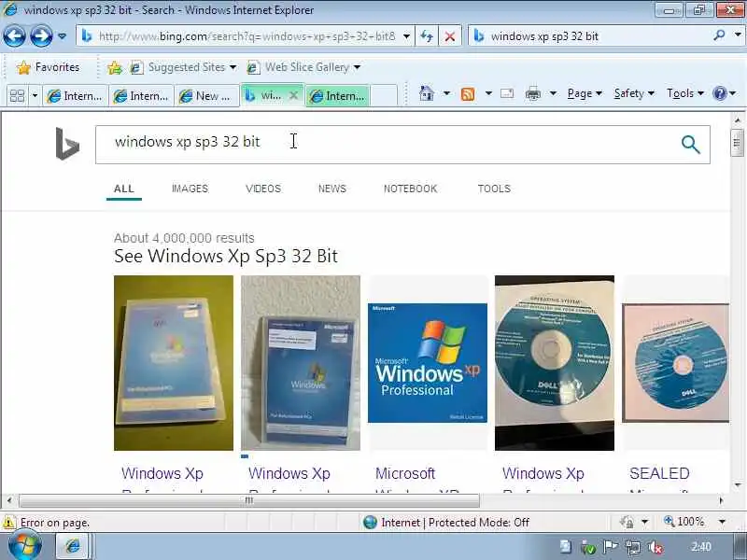Open the recent pages dropdown beside Forward

62,36
